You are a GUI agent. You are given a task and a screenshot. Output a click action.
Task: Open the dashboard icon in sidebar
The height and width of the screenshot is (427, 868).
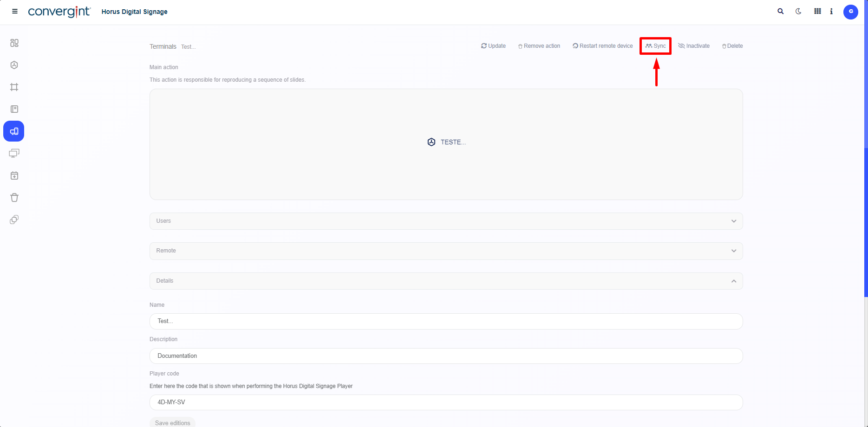(14, 43)
